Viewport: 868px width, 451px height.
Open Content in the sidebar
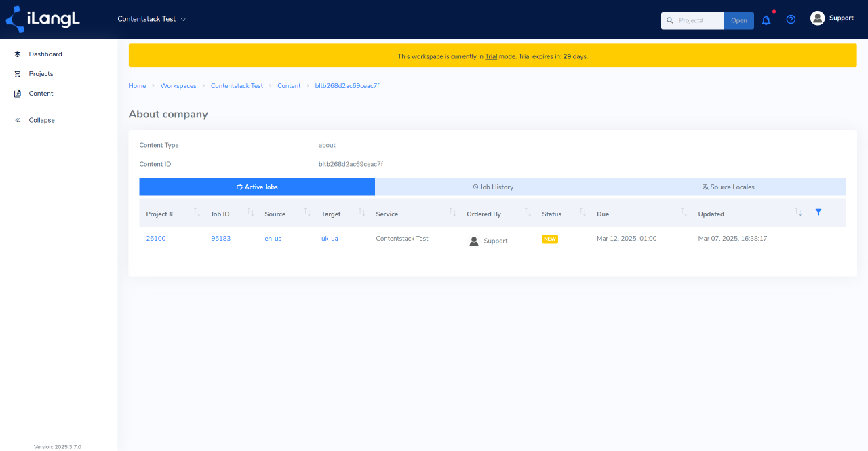(x=41, y=94)
